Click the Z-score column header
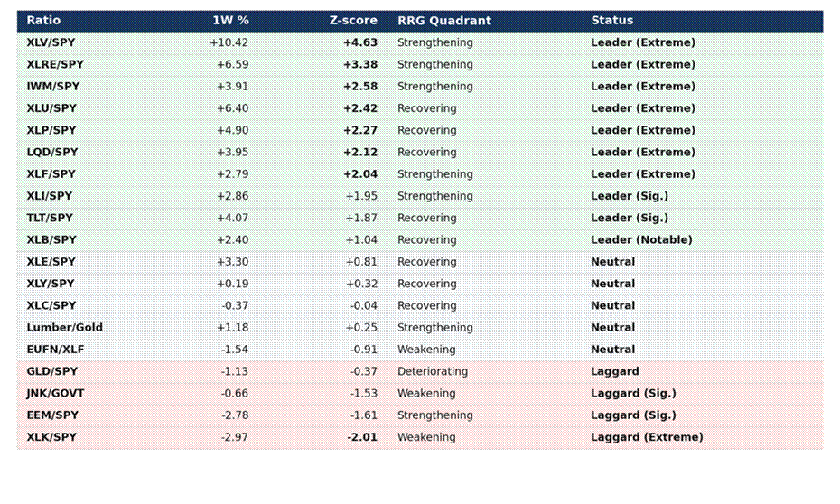Screen dimensions: 840x504 (353, 21)
